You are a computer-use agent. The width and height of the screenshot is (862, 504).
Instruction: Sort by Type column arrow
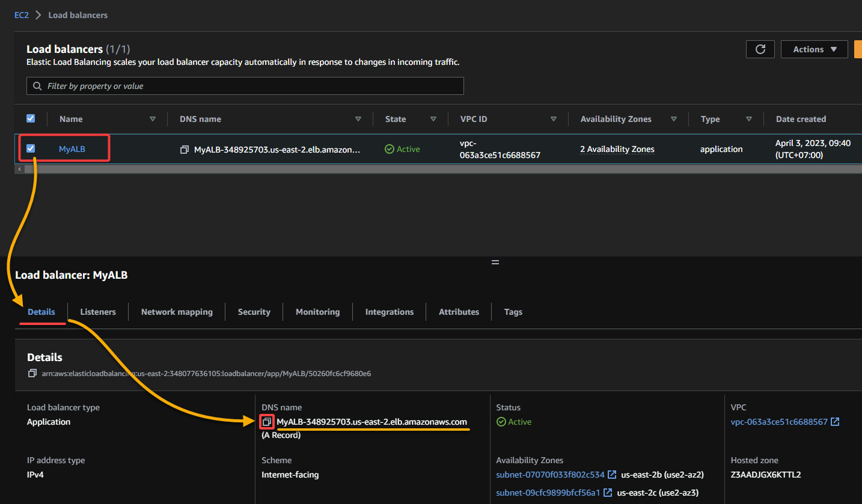[749, 119]
